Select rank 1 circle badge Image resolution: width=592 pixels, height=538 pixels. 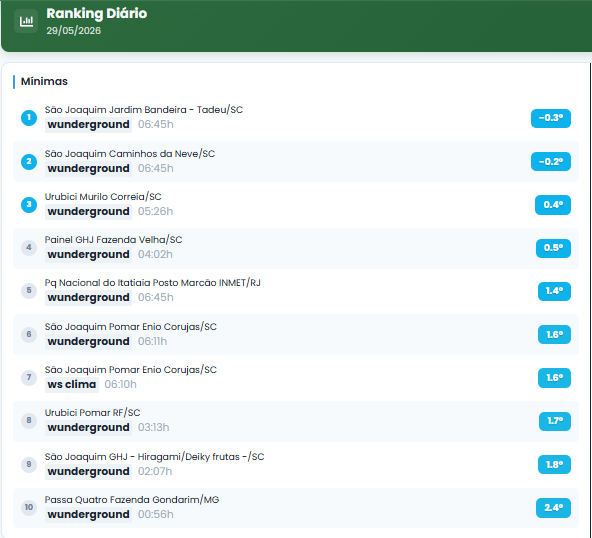(29, 118)
